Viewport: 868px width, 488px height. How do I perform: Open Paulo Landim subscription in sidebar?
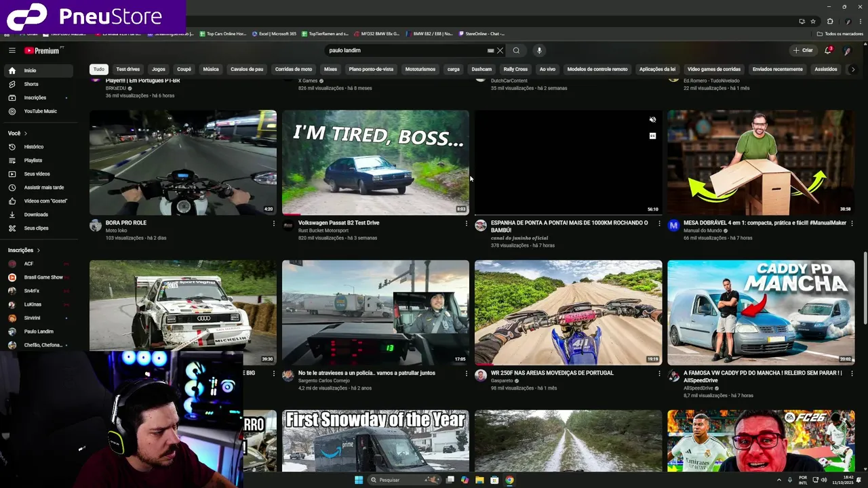point(38,331)
